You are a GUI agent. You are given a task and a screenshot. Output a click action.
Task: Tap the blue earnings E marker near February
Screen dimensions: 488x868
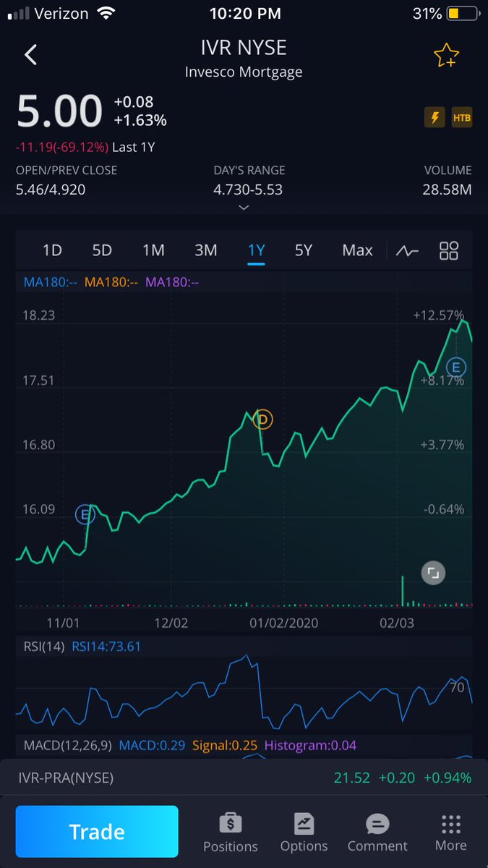[x=456, y=367]
